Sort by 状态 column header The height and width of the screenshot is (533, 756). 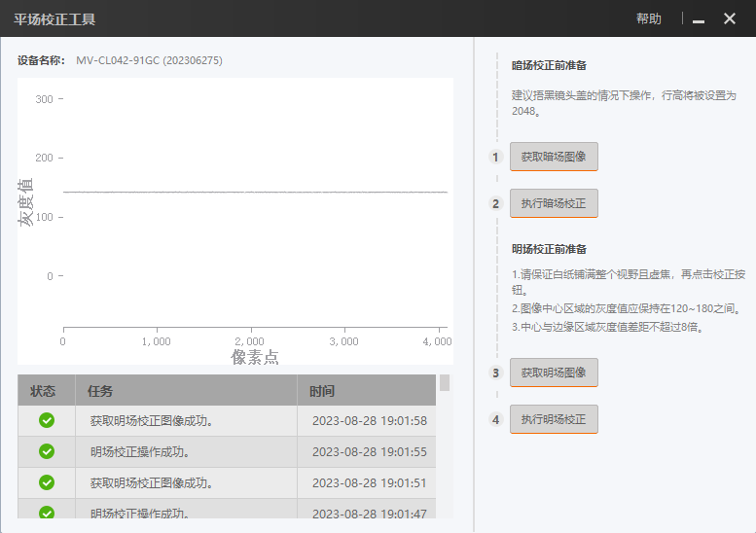(43, 391)
